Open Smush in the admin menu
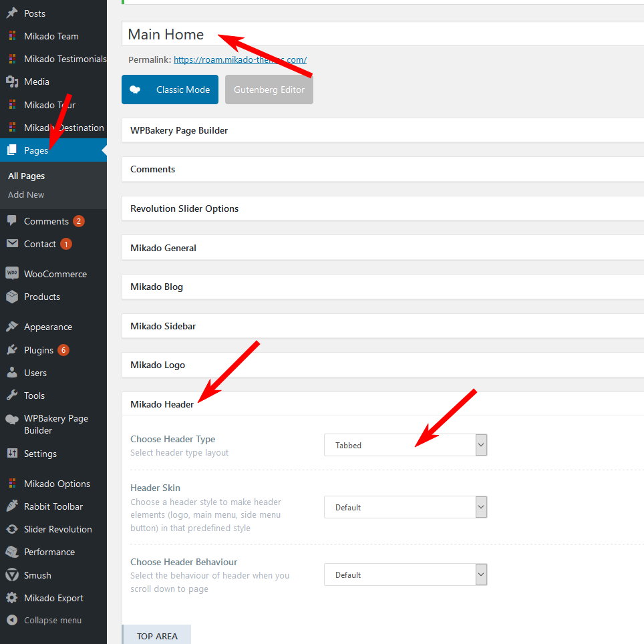 pyautogui.click(x=37, y=575)
